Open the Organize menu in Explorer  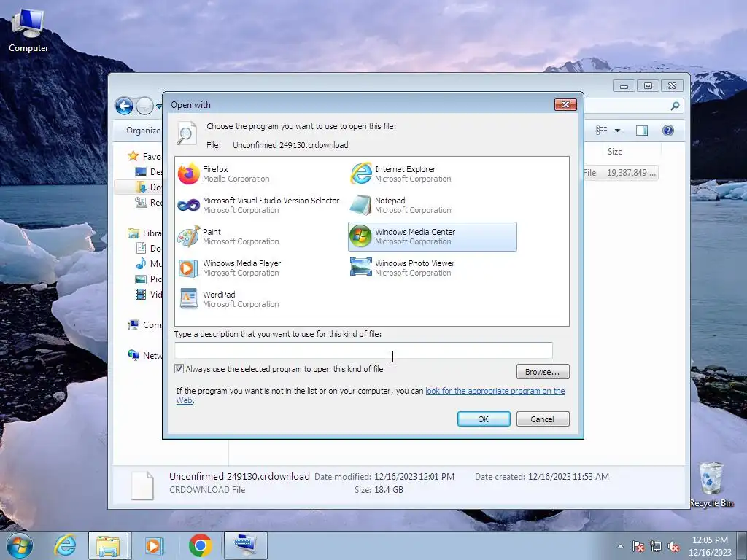pyautogui.click(x=143, y=131)
